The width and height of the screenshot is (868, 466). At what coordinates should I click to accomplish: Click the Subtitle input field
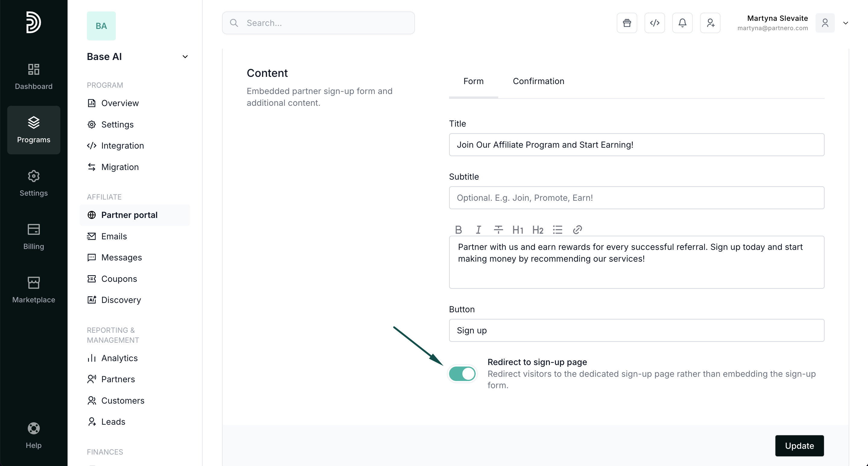coord(636,198)
